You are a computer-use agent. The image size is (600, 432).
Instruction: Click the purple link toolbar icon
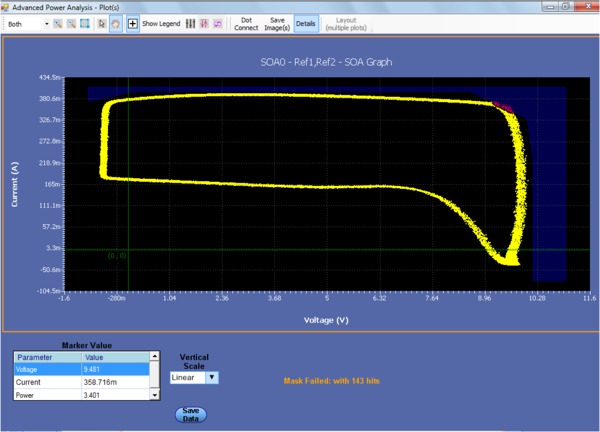point(217,23)
